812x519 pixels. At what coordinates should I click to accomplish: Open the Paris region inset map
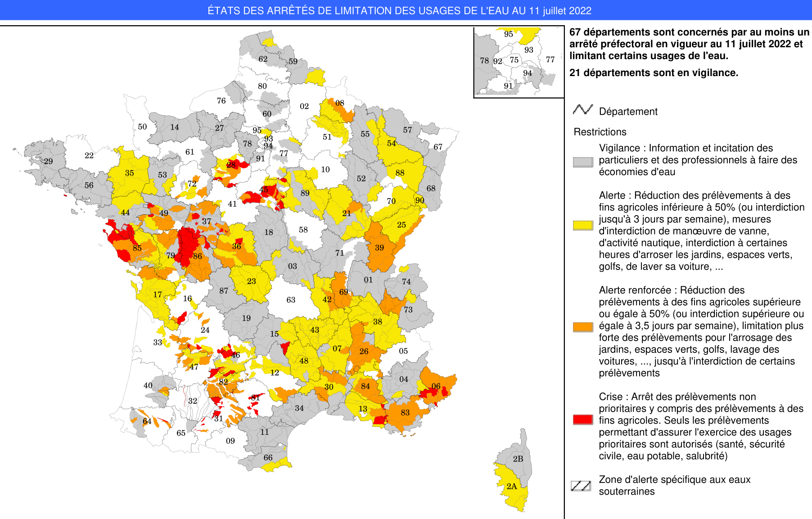click(x=519, y=62)
